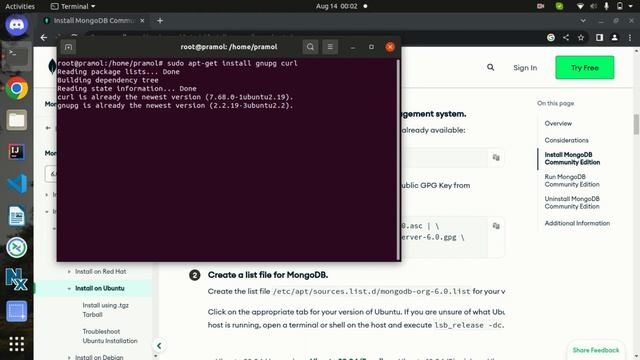This screenshot has height=360, width=640.
Task: Launch Google Chrome from the dock
Action: pos(16,88)
